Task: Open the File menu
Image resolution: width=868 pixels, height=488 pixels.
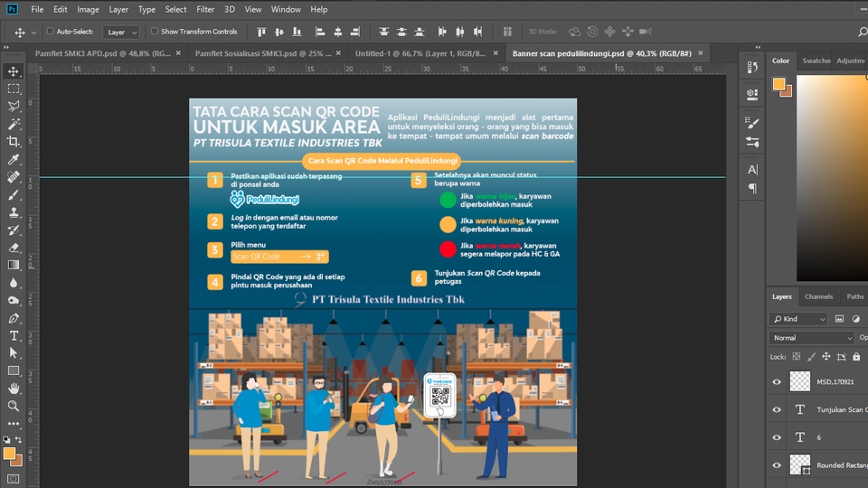Action: pos(37,9)
